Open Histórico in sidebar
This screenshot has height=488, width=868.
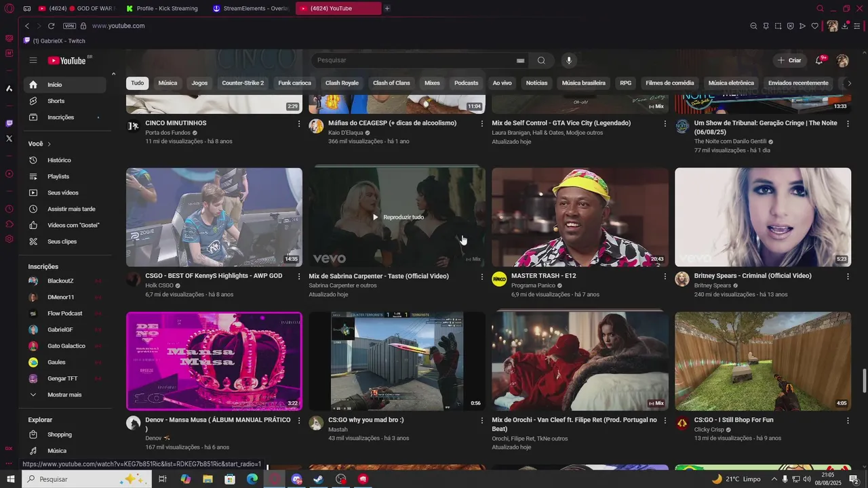tap(65, 161)
